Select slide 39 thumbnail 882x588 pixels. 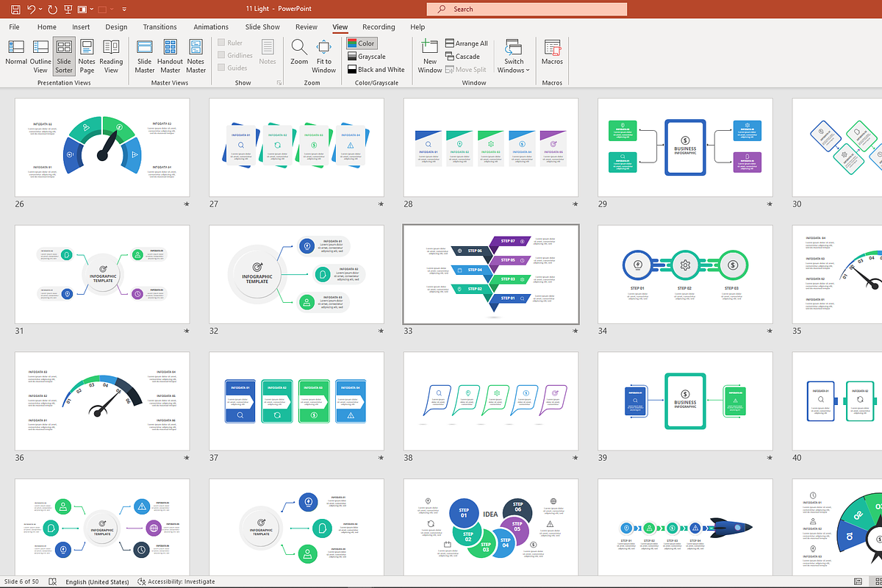click(685, 401)
